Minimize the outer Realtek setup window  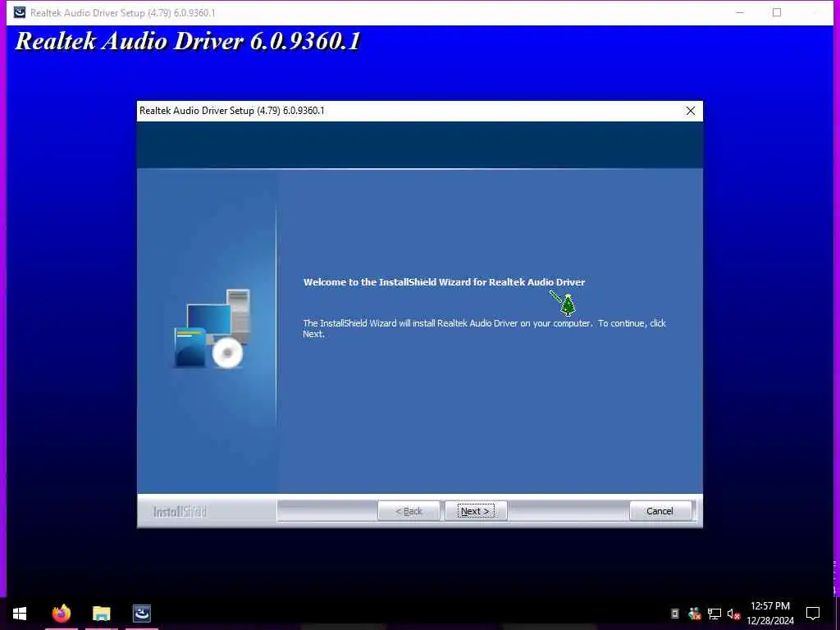(740, 12)
